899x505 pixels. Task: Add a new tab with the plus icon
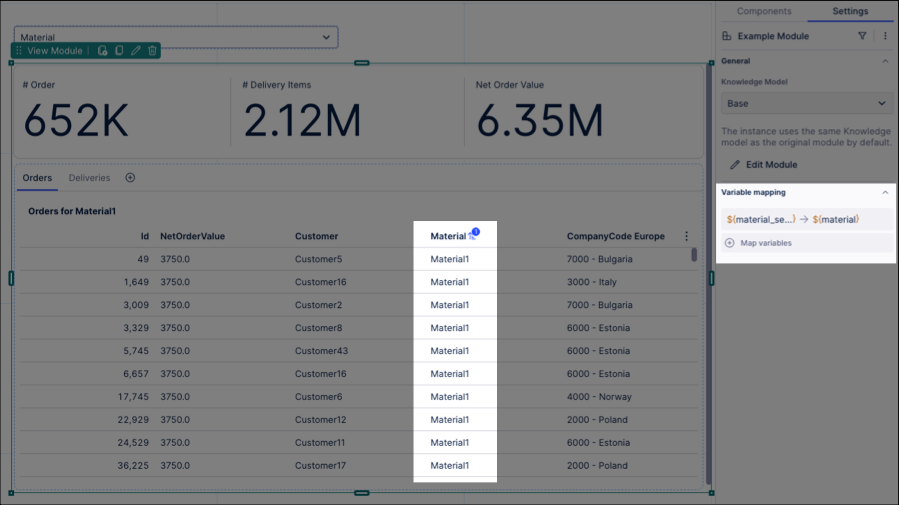[x=130, y=178]
